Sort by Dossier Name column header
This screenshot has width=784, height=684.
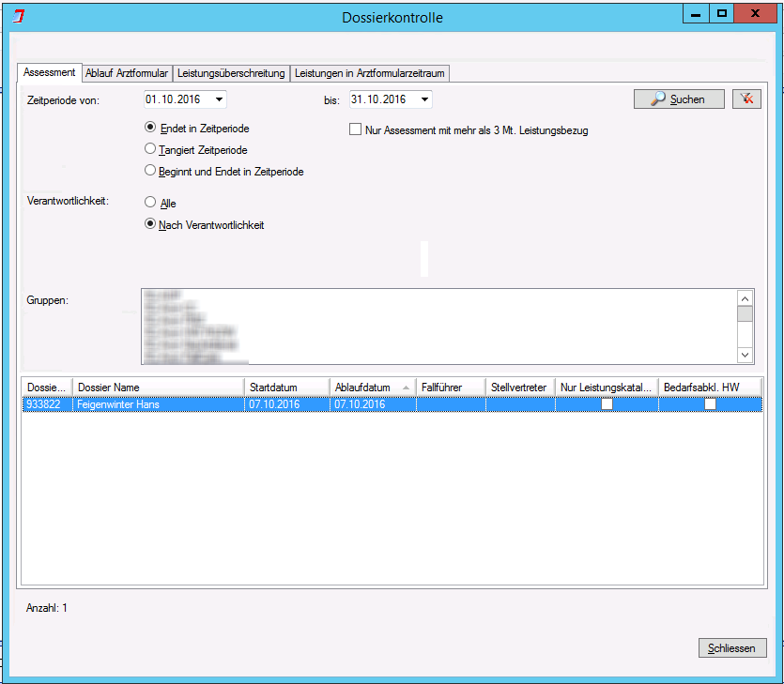point(159,388)
